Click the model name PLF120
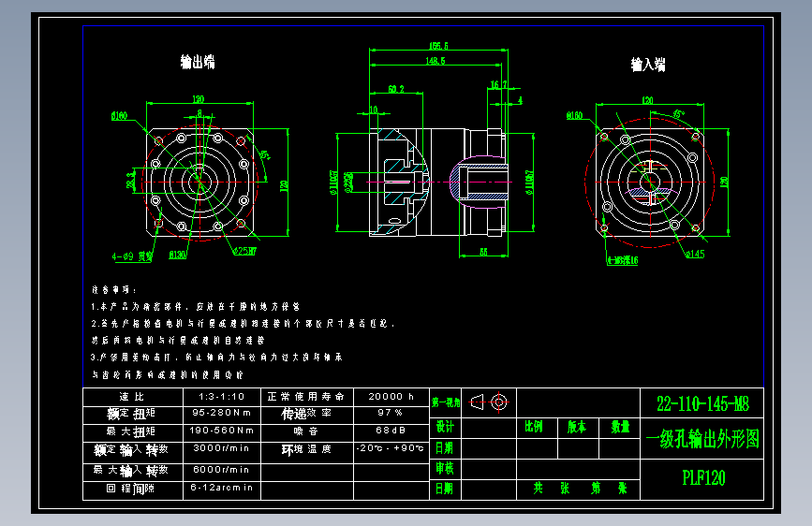 tap(703, 477)
